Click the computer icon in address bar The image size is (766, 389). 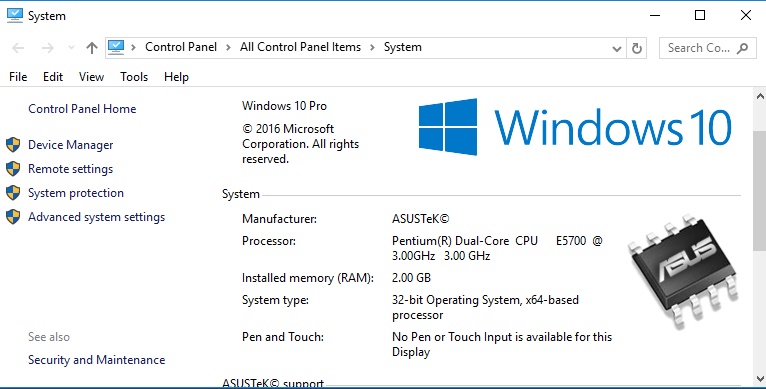(116, 47)
